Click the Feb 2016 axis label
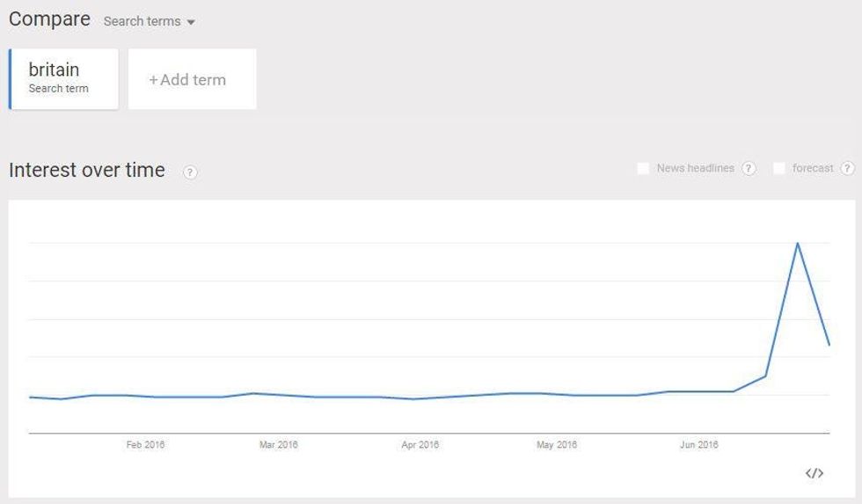This screenshot has width=862, height=504. (145, 445)
